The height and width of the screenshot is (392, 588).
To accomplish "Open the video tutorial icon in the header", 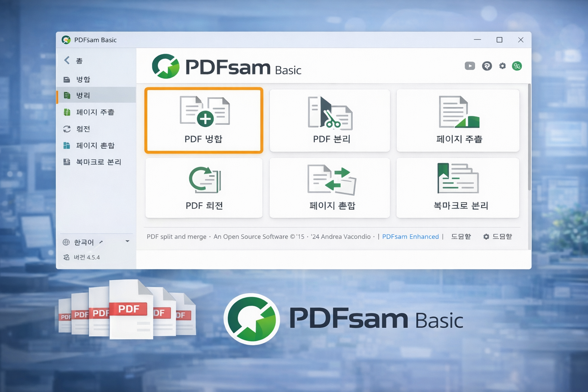I will [470, 66].
